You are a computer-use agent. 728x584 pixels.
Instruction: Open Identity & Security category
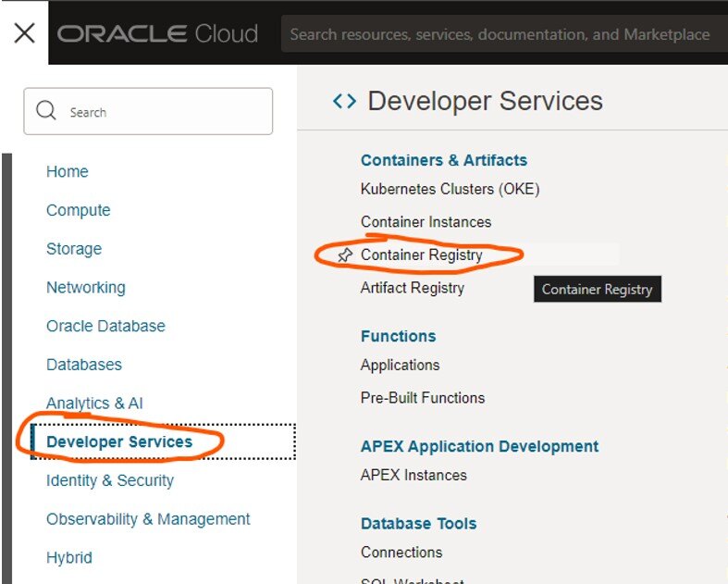click(x=110, y=480)
